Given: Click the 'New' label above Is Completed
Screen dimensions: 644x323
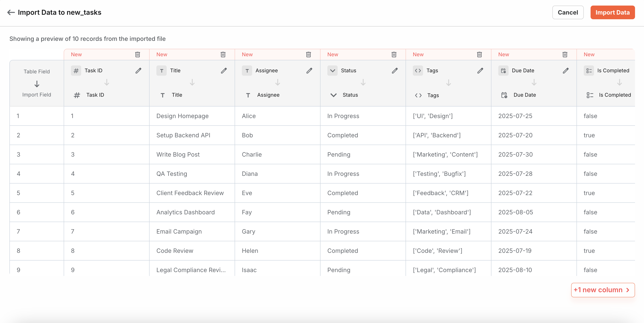Looking at the screenshot, I should (x=589, y=54).
